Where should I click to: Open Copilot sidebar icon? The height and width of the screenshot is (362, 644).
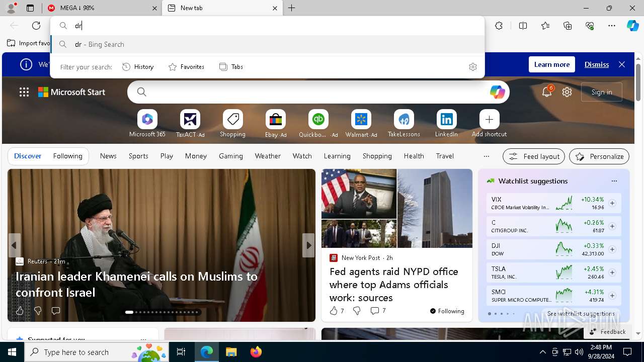(632, 26)
